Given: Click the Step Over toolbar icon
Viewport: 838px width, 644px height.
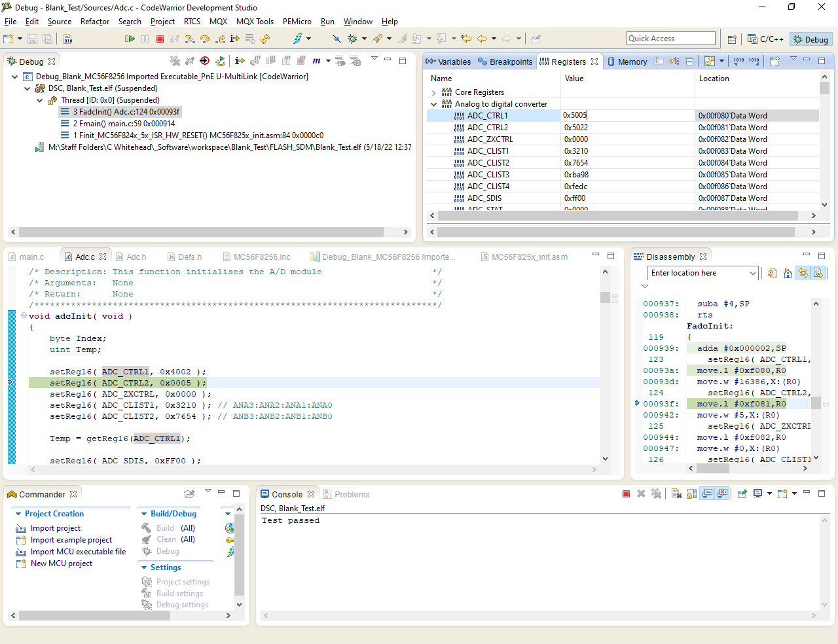Looking at the screenshot, I should pyautogui.click(x=205, y=39).
